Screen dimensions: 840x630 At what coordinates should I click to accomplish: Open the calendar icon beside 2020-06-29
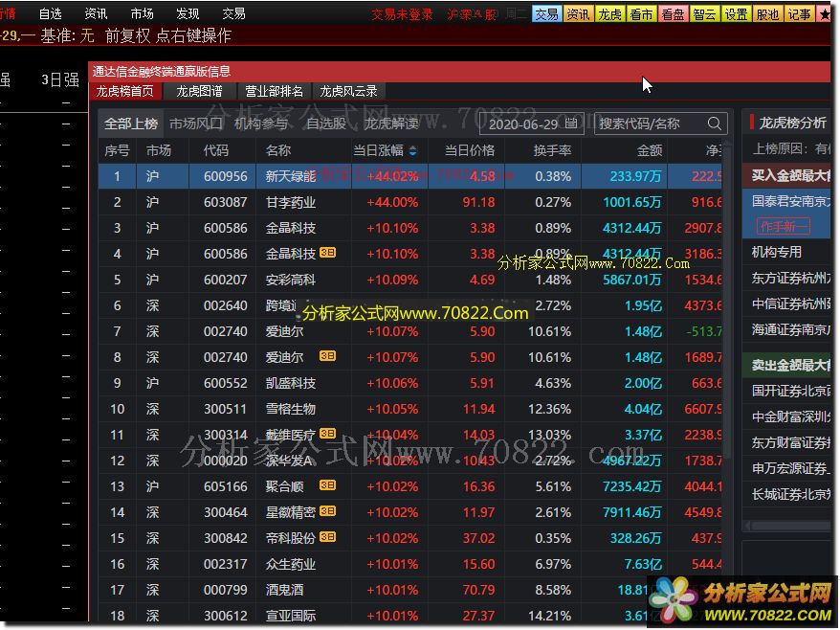571,124
